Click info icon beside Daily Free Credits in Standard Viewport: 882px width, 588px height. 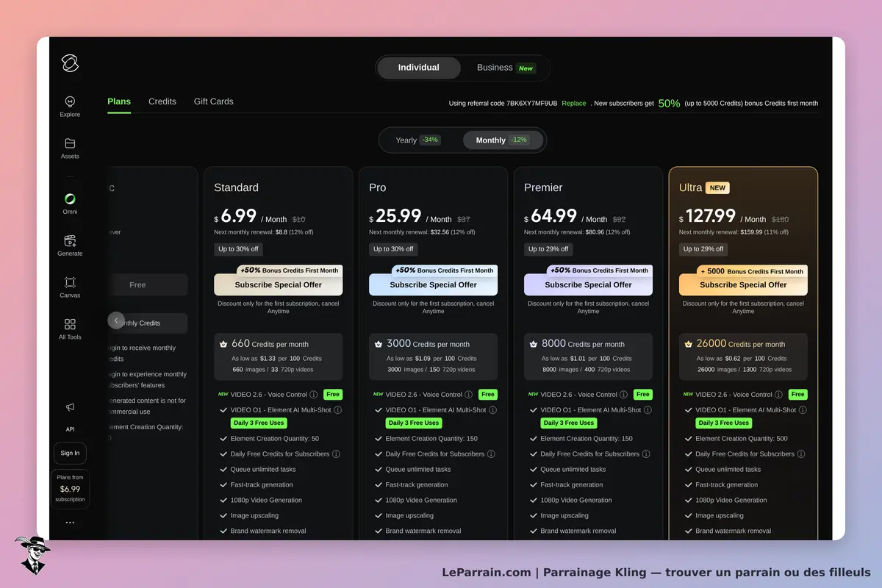337,454
